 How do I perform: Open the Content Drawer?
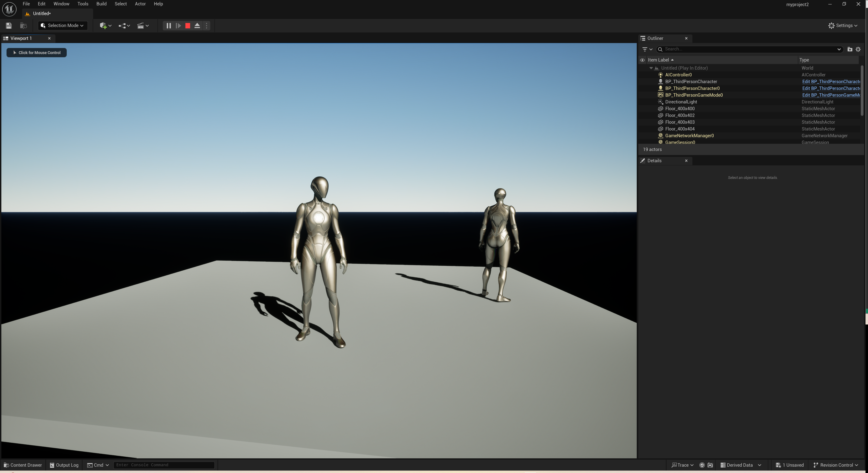click(x=23, y=465)
